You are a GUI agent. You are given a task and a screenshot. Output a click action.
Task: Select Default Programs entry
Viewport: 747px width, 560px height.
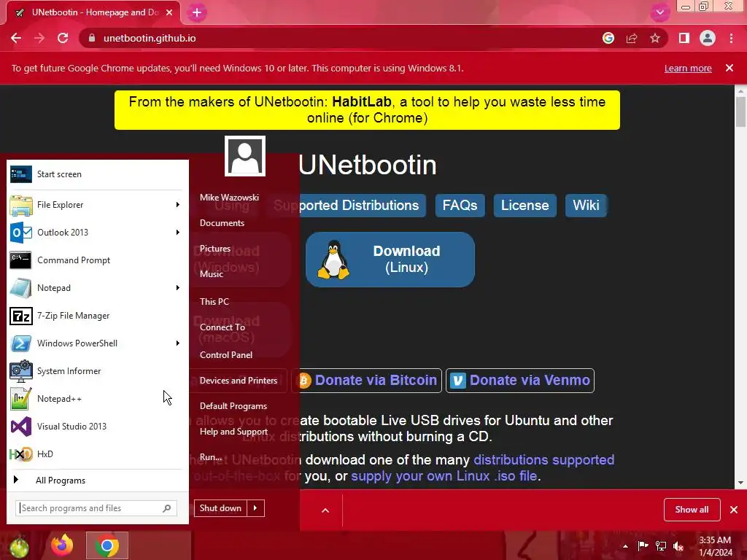233,406
